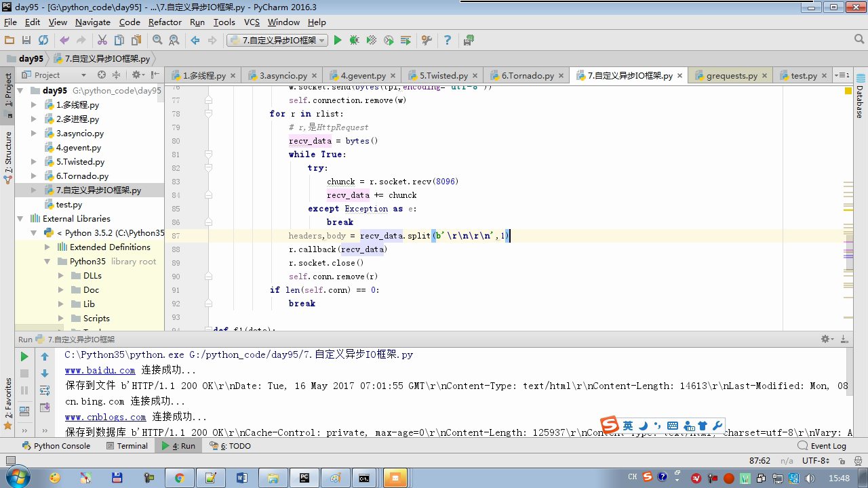Open the Refactor menu
Viewport: 868px width, 488px height.
165,22
